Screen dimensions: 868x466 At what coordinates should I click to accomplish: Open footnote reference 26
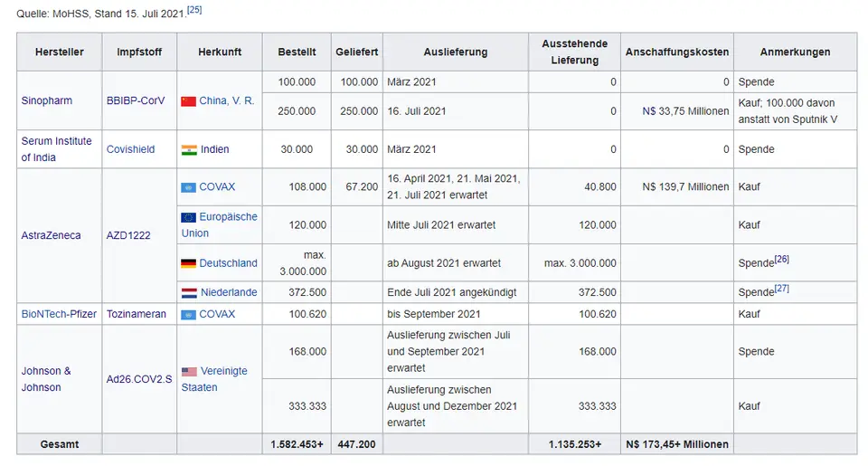[781, 259]
